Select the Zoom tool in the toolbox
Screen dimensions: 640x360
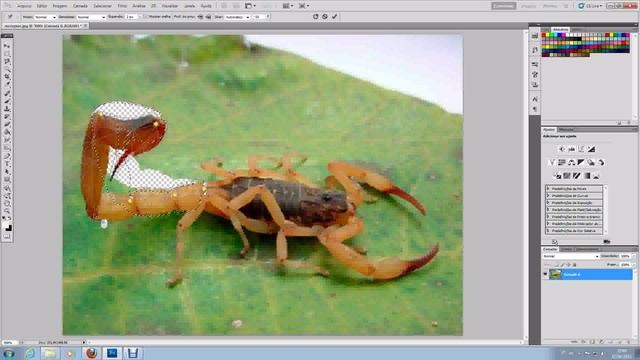[7, 211]
